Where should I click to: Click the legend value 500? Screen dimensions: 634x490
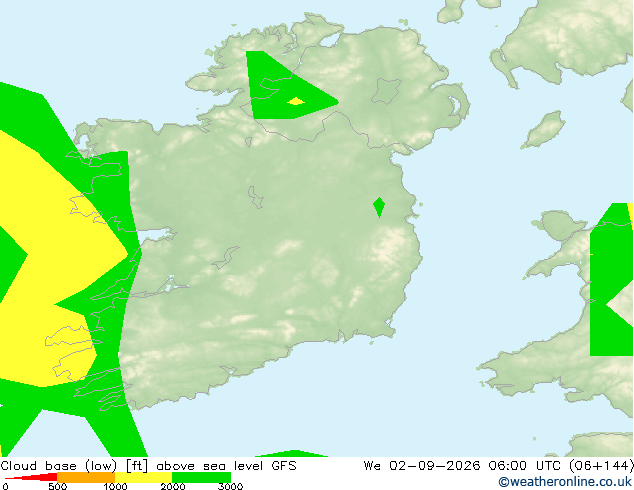[x=57, y=486]
